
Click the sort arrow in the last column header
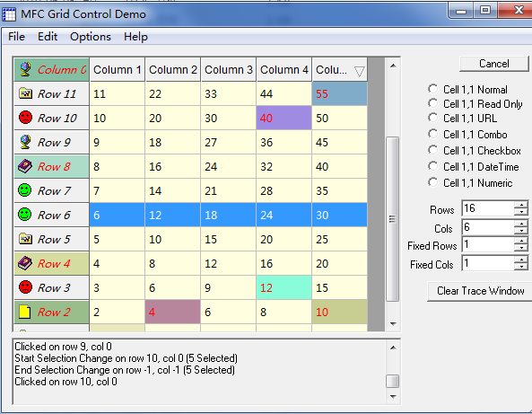(360, 71)
